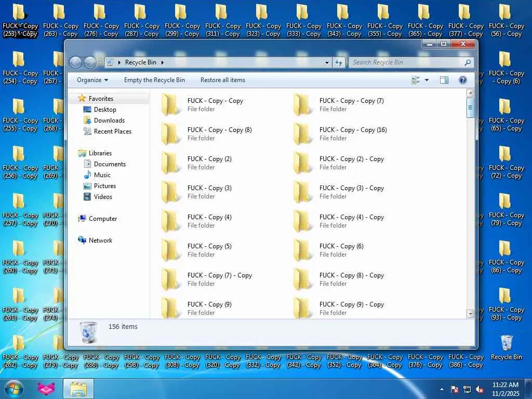The width and height of the screenshot is (532, 399).
Task: Select Network in the navigation pane
Action: click(100, 240)
